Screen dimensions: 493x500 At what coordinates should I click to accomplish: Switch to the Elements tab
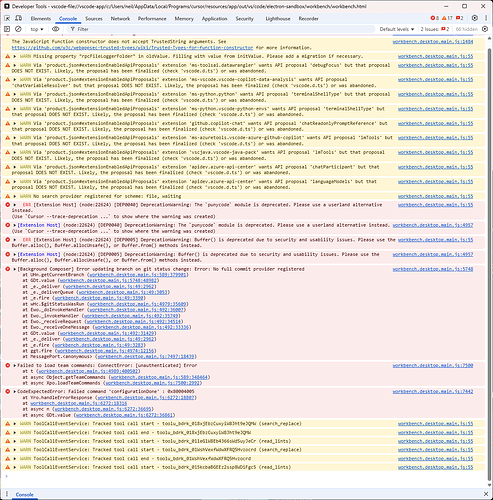tap(41, 19)
